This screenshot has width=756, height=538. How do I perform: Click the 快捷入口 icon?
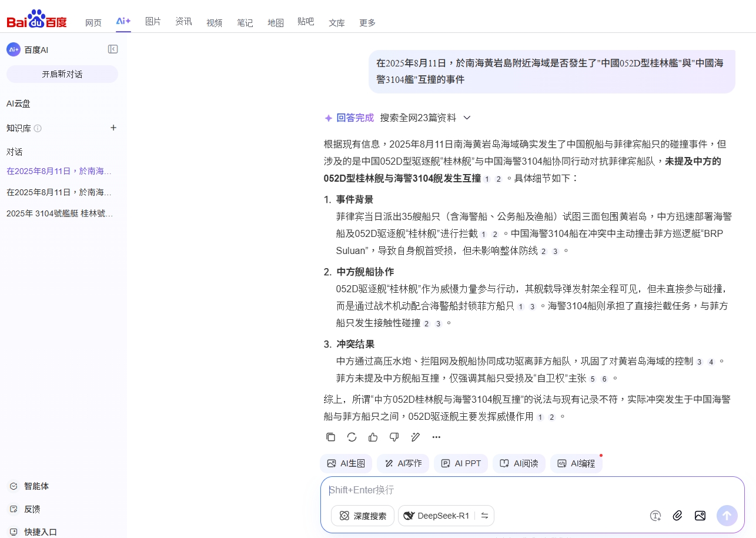tap(14, 532)
